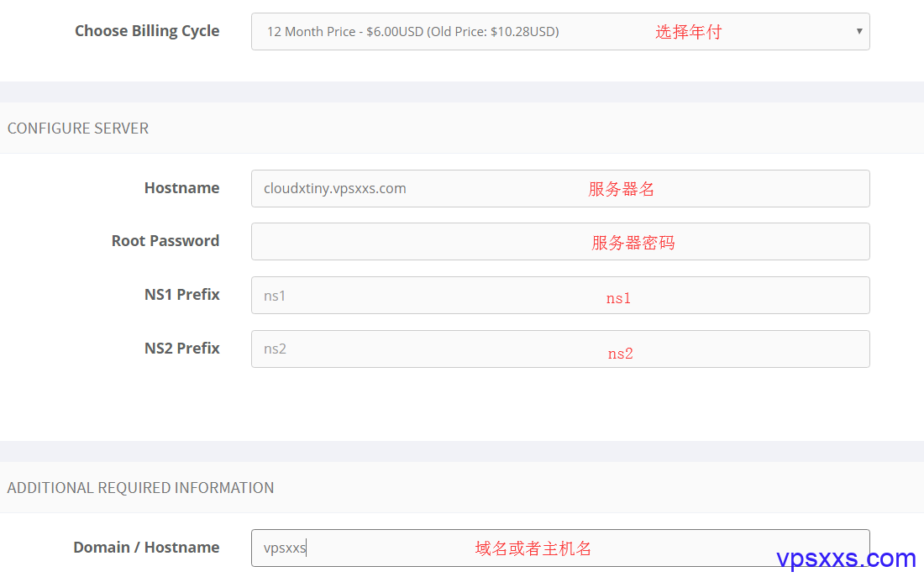The width and height of the screenshot is (924, 577).
Task: Click the NS2 Prefix input box
Action: click(560, 349)
